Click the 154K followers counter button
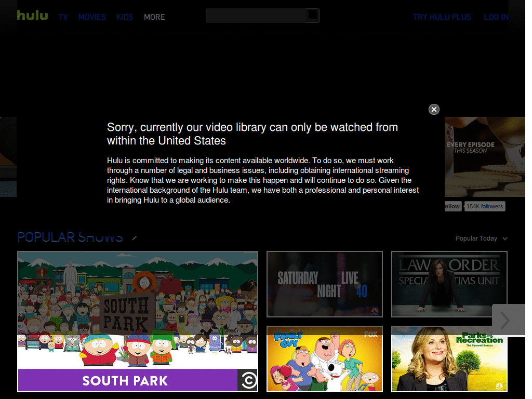Image resolution: width=532 pixels, height=399 pixels. click(x=484, y=206)
